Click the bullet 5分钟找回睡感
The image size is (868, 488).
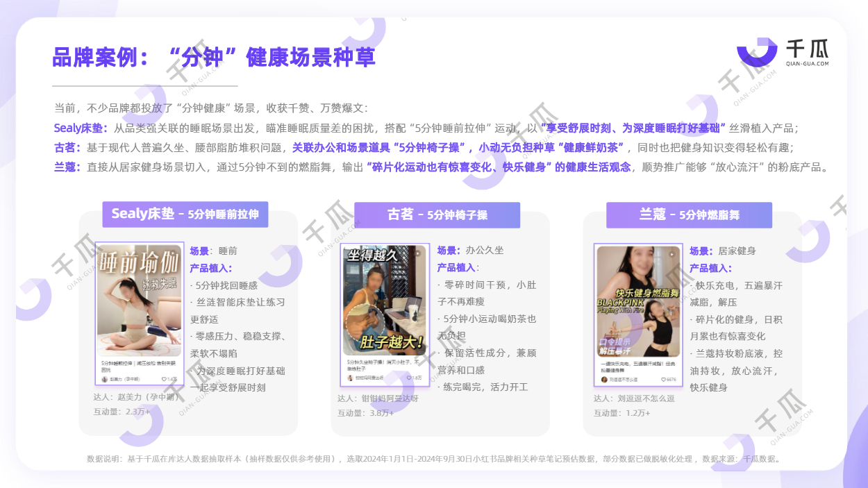tap(224, 285)
